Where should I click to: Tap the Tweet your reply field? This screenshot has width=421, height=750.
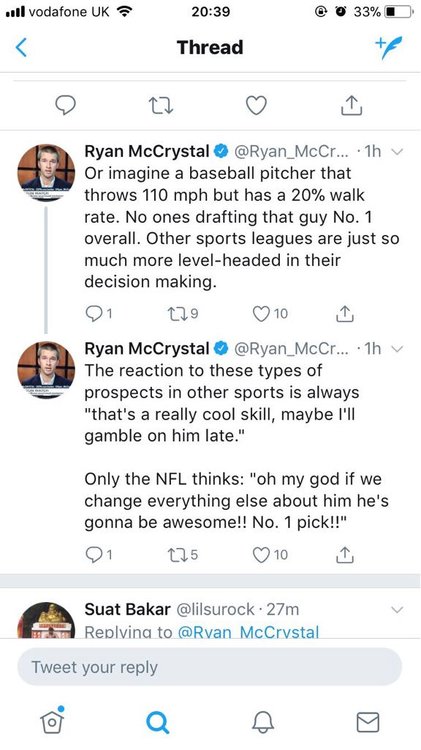point(210,667)
